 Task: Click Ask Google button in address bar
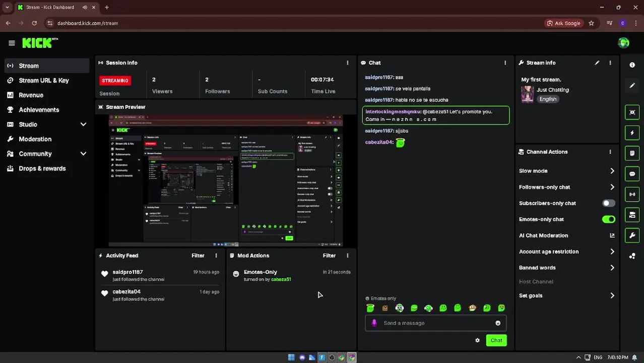point(563,23)
